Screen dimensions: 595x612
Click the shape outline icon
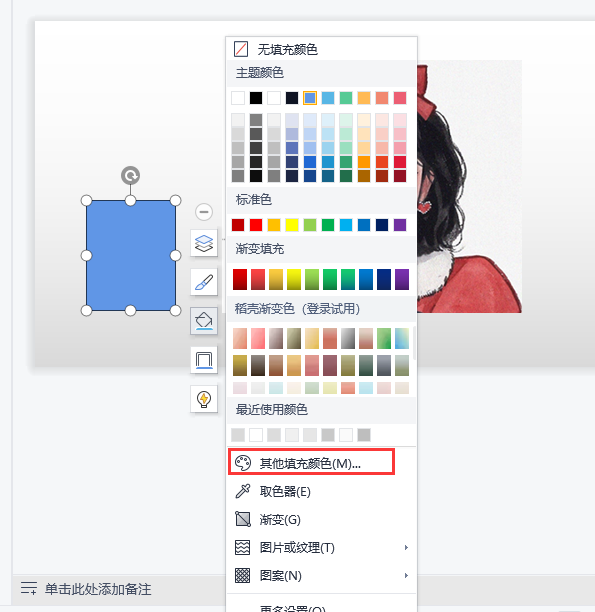click(x=204, y=360)
